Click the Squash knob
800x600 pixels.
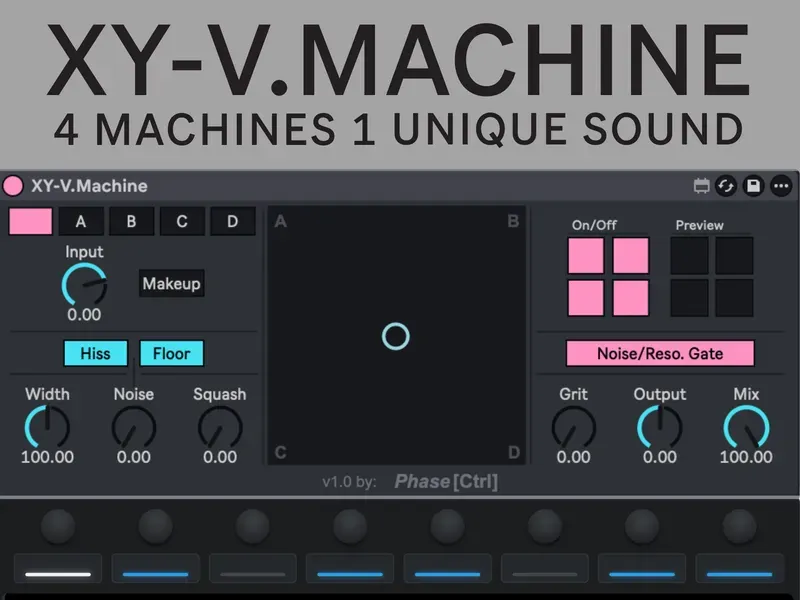(220, 427)
